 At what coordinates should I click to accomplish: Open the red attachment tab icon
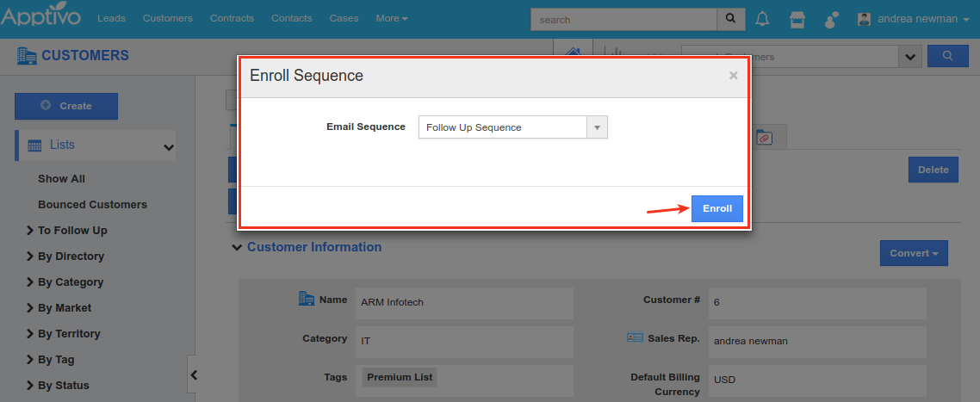pos(763,137)
